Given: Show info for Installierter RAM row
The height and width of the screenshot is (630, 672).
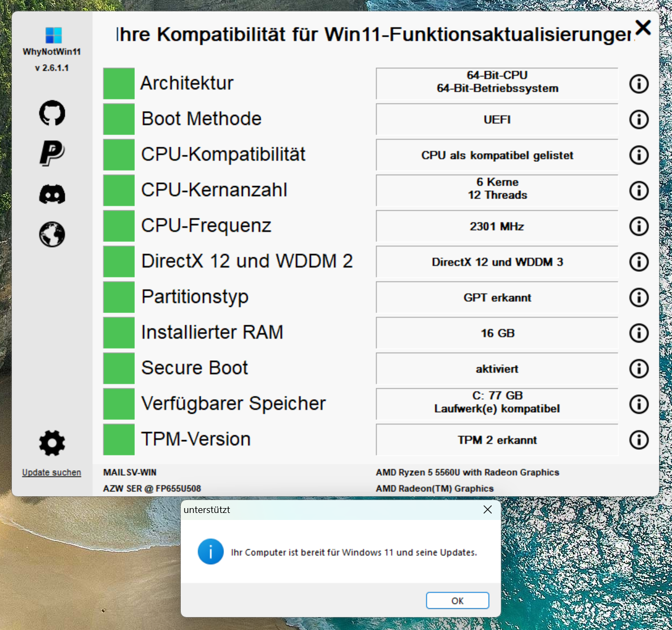Looking at the screenshot, I should pyautogui.click(x=639, y=333).
